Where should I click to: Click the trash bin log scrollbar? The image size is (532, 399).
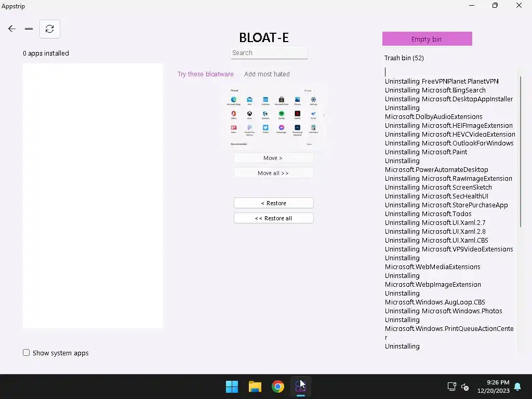(x=520, y=152)
